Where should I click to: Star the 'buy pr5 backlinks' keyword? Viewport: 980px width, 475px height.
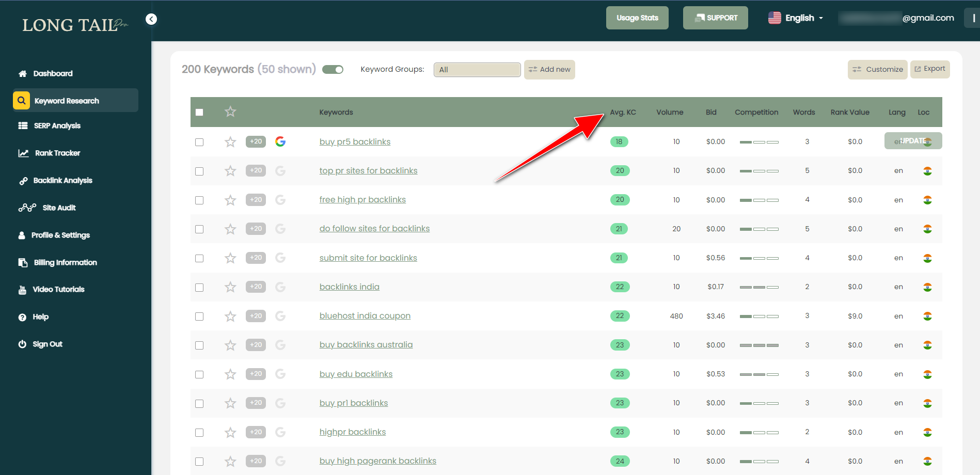(x=230, y=142)
